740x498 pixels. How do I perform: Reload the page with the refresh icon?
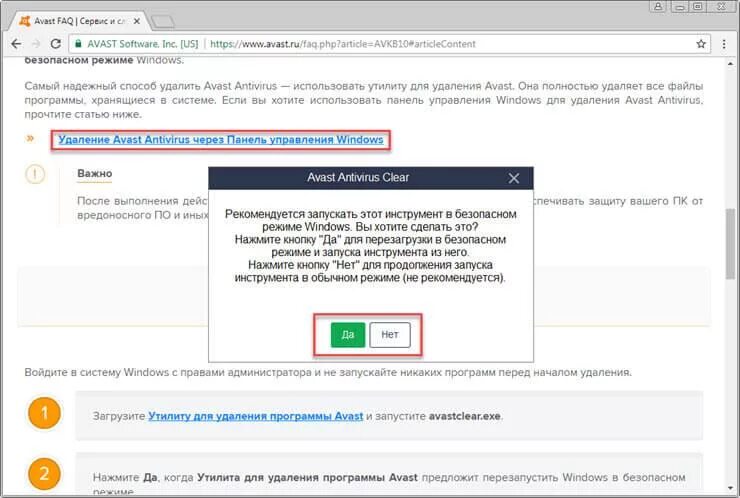point(55,44)
